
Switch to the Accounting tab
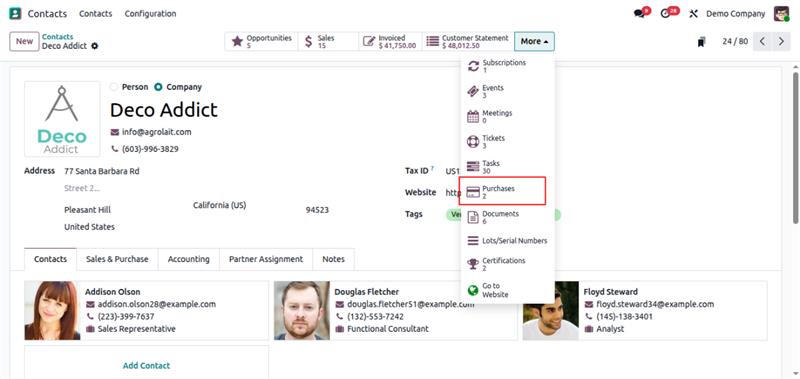click(189, 259)
